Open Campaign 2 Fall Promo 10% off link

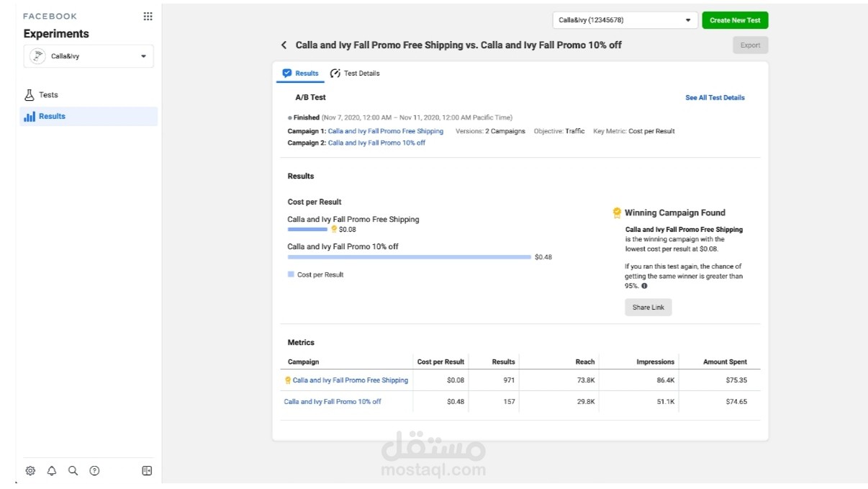click(376, 143)
